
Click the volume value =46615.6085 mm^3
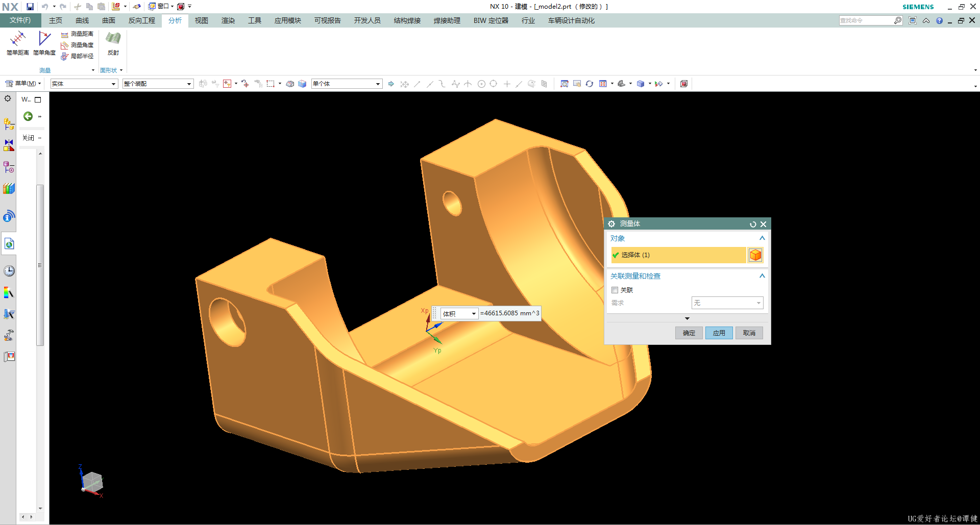[x=509, y=313]
